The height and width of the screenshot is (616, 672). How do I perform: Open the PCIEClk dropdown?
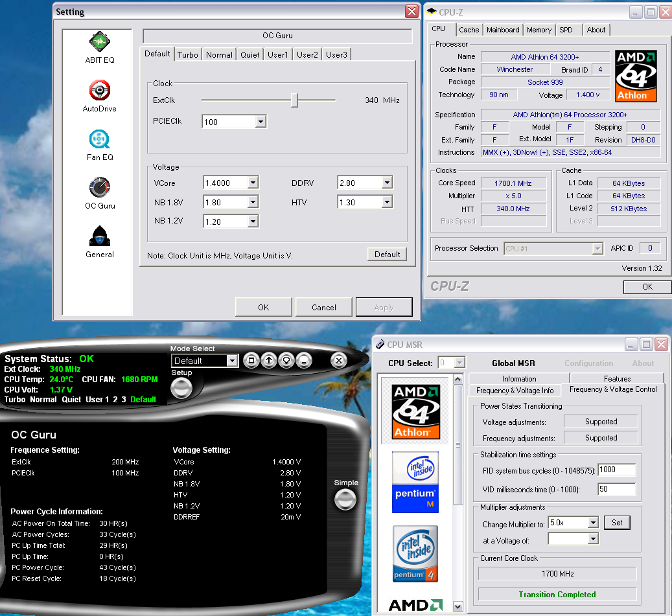point(261,122)
